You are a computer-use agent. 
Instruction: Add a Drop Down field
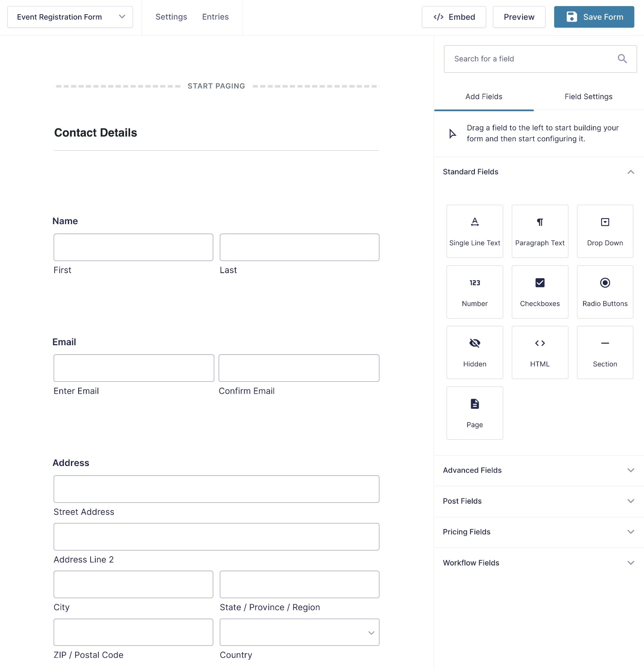point(605,231)
